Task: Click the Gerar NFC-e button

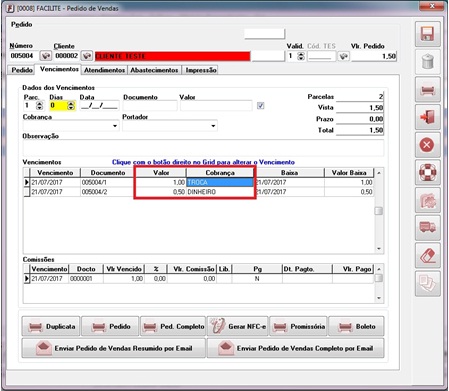Action: click(238, 326)
